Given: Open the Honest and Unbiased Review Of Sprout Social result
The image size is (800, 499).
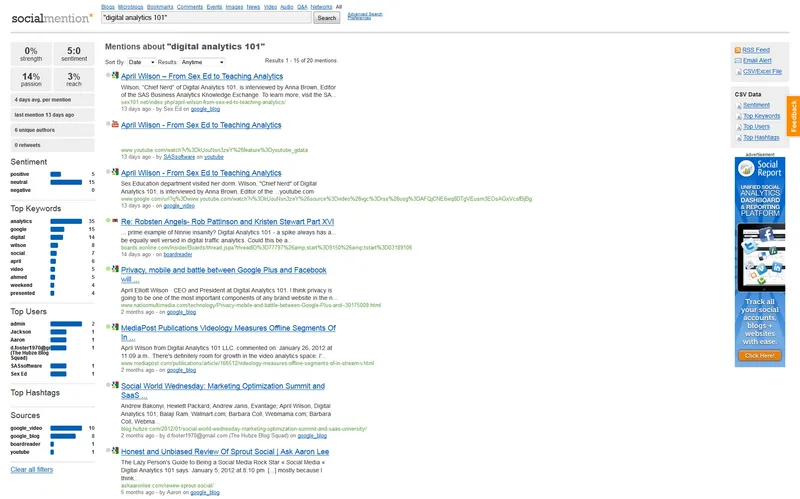Looking at the screenshot, I should (x=225, y=452).
